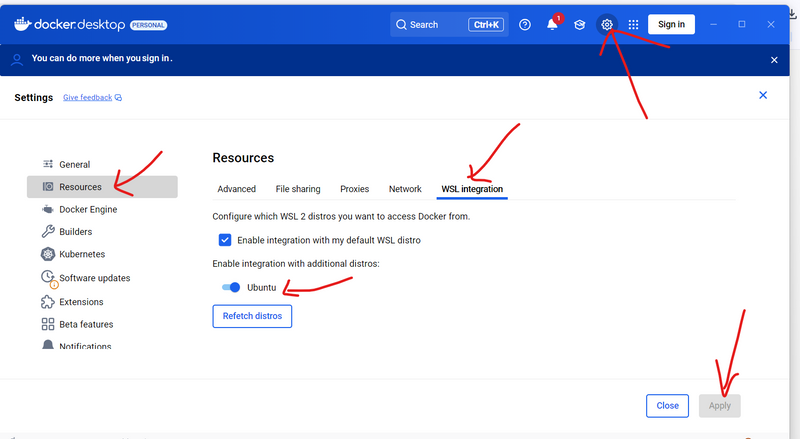800x439 pixels.
Task: Click the Sign in button
Action: (x=671, y=24)
